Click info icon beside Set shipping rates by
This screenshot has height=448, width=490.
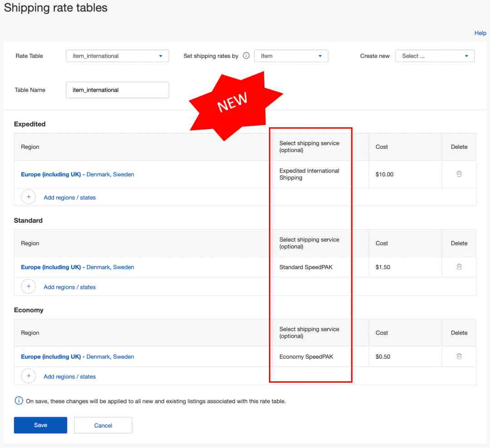(x=246, y=56)
